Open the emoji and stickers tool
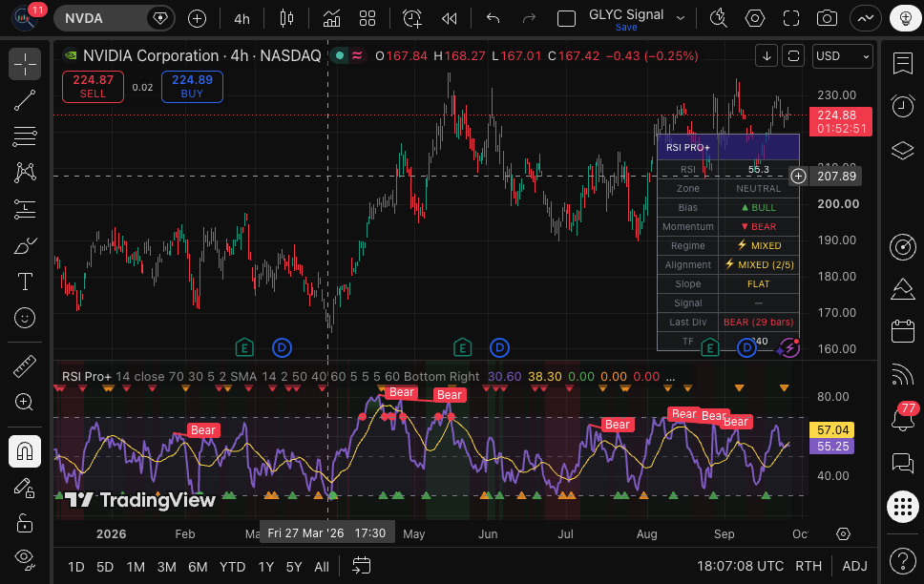Viewport: 924px width, 584px height. click(25, 318)
